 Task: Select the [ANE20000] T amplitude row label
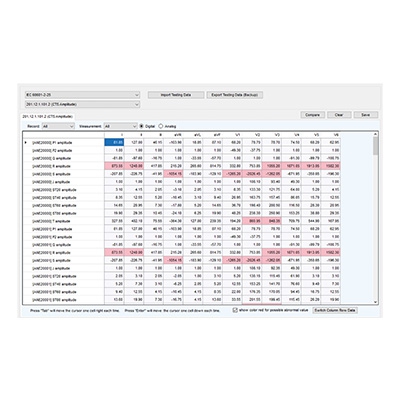point(51,221)
